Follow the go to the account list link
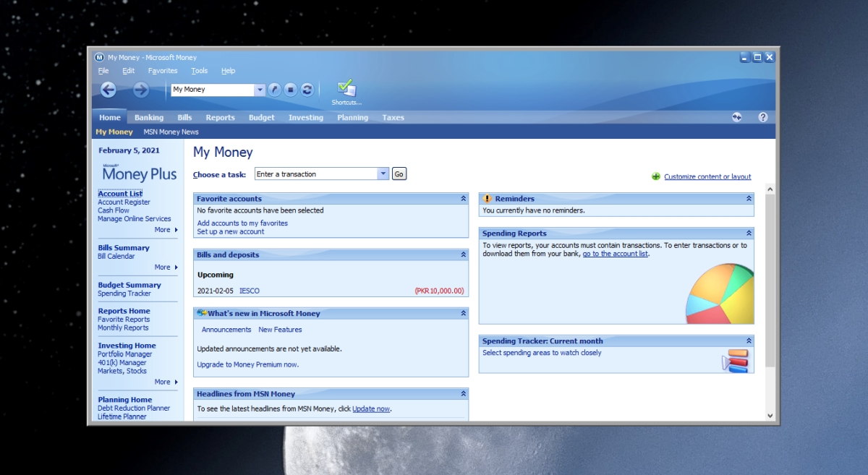The image size is (868, 475). tap(616, 254)
